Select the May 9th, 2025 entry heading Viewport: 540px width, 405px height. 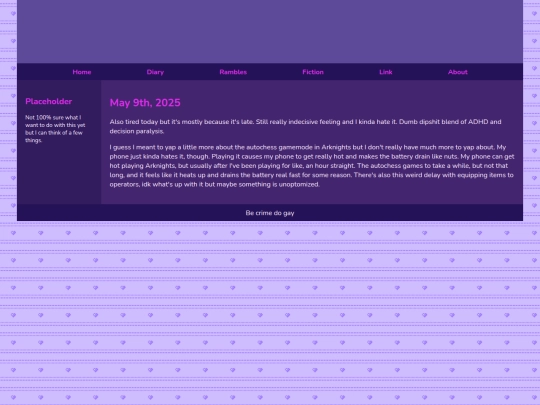pyautogui.click(x=145, y=103)
